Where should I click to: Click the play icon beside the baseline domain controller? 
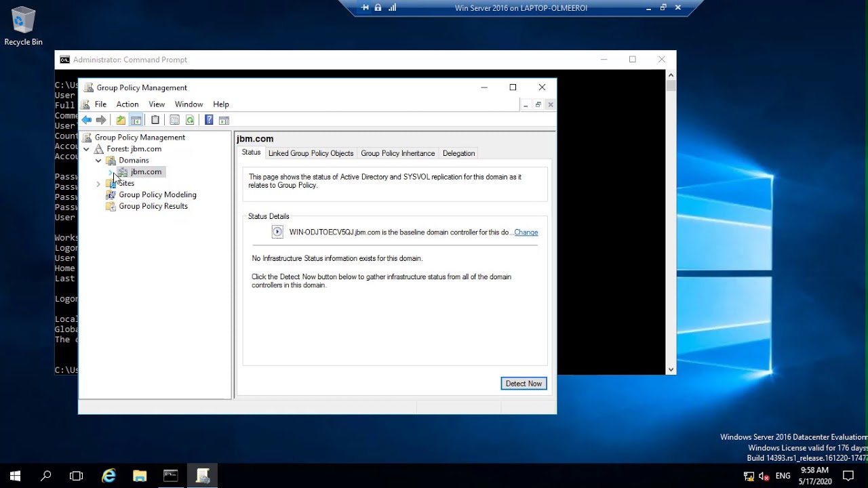[277, 232]
